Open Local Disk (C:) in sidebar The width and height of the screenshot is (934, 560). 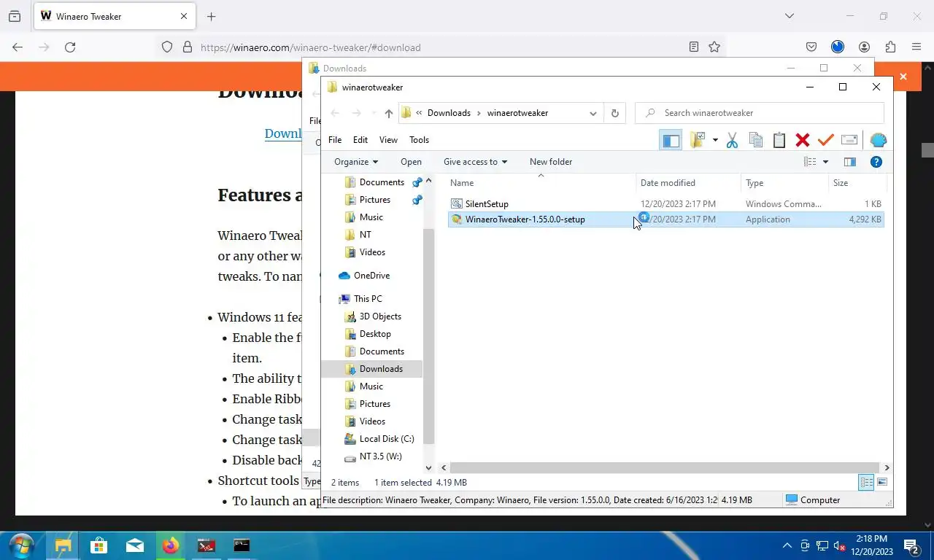click(x=387, y=439)
